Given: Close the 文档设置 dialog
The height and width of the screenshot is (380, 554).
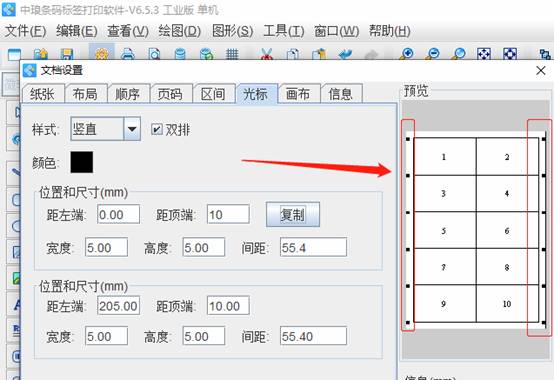Looking at the screenshot, I should pyautogui.click(x=541, y=70).
